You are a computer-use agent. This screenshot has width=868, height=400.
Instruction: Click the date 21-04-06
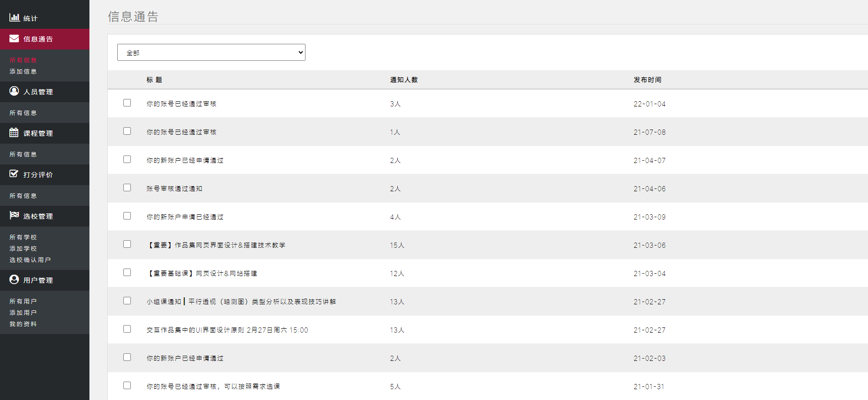pyautogui.click(x=650, y=188)
